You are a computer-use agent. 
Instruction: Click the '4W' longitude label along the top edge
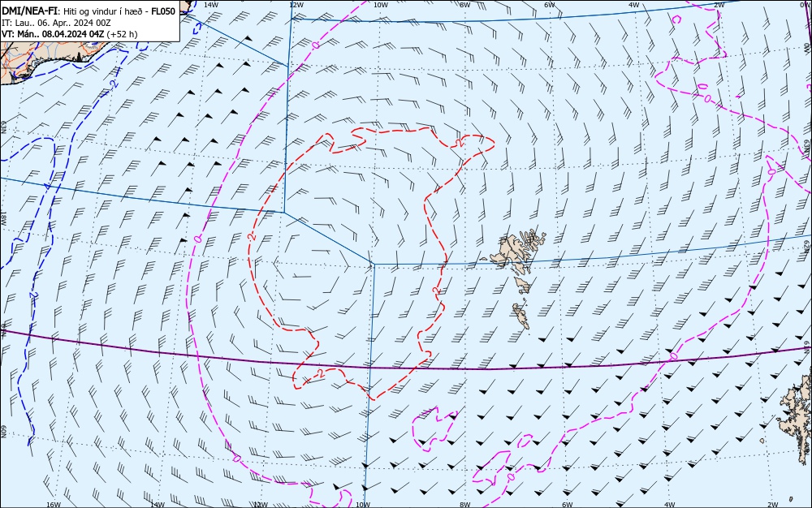[634, 4]
